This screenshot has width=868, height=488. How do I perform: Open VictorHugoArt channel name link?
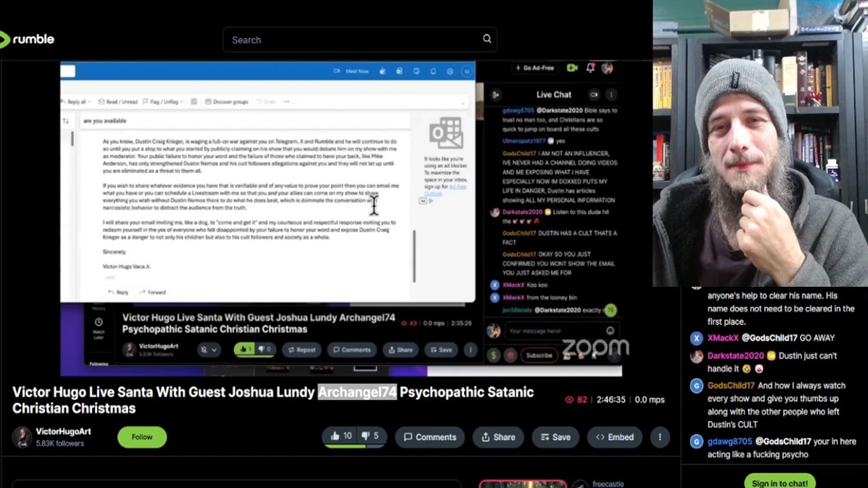(63, 431)
